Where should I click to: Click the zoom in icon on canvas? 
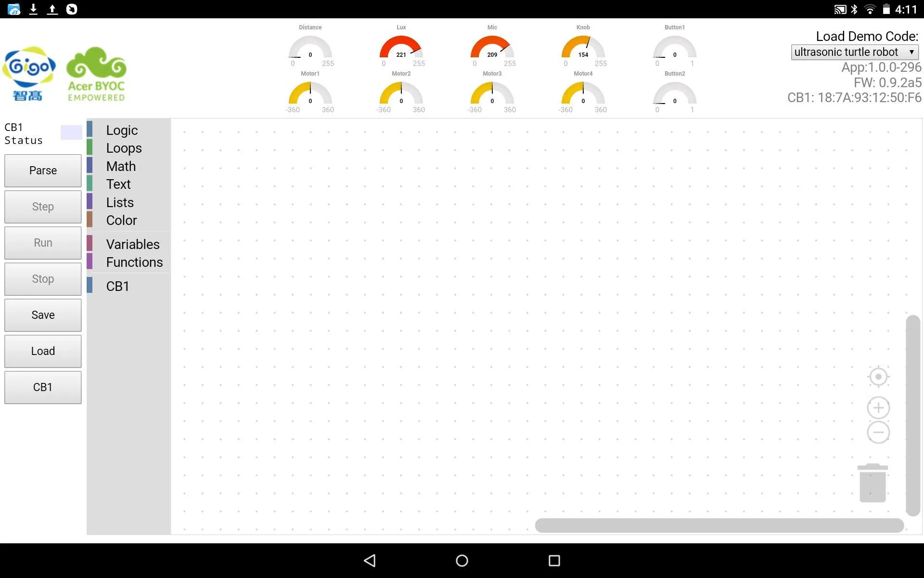point(879,407)
